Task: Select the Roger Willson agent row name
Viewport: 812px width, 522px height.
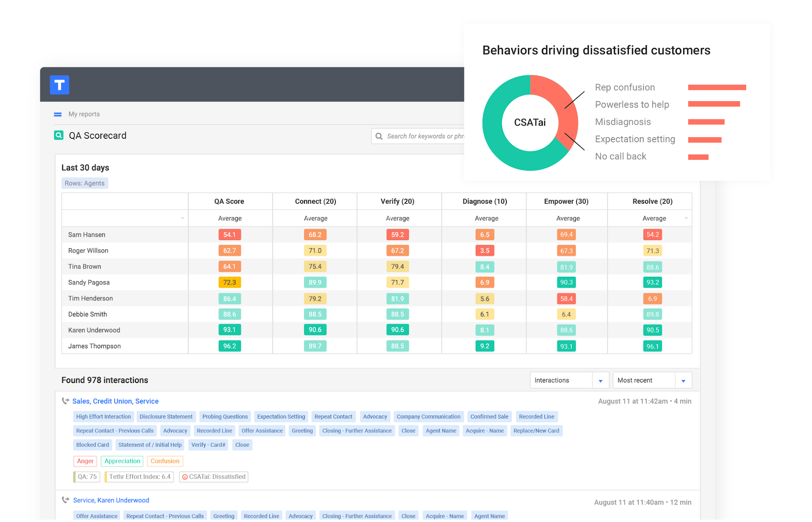Action: point(88,251)
